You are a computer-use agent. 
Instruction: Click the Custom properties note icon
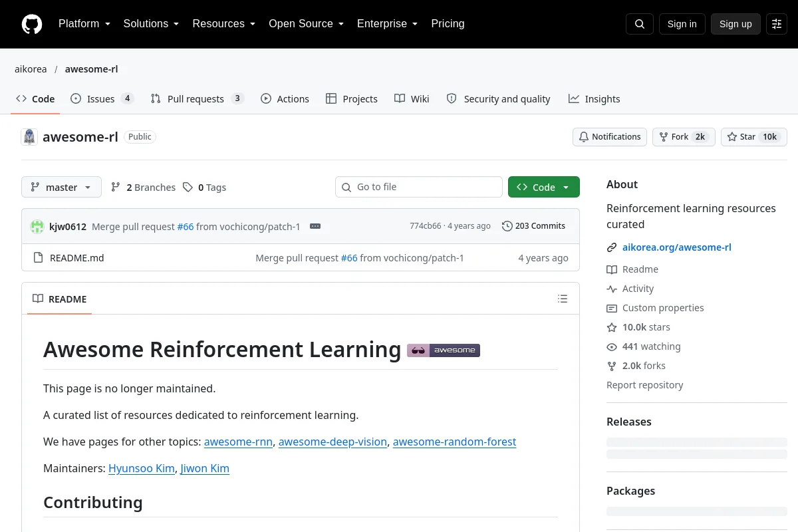tap(612, 308)
